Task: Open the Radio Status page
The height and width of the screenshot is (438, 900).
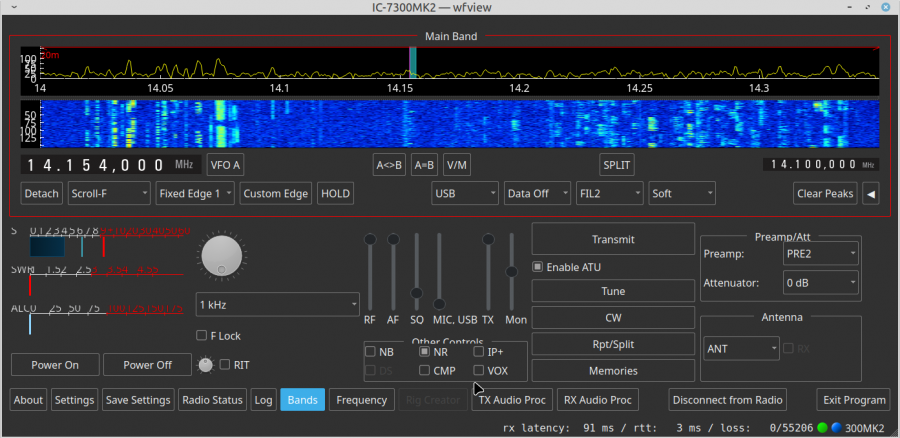Action: pos(212,400)
